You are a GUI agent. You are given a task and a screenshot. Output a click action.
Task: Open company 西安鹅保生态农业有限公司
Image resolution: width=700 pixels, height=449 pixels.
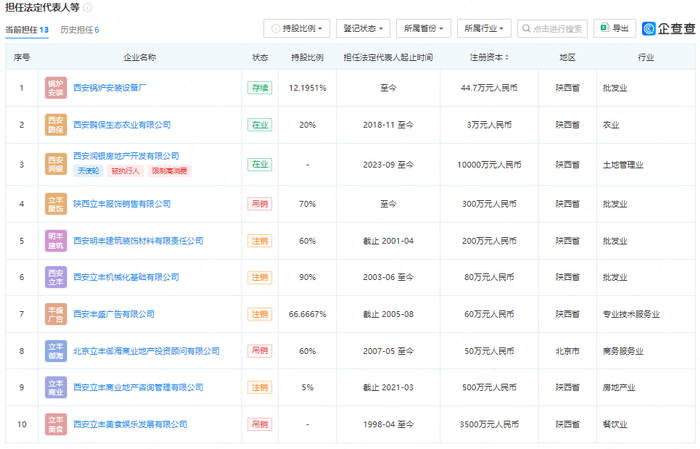click(x=122, y=125)
